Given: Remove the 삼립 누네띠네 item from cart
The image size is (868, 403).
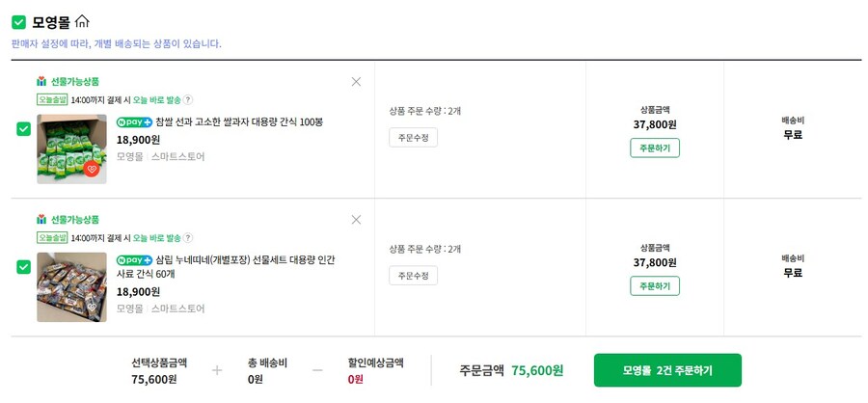Looking at the screenshot, I should click(x=356, y=220).
